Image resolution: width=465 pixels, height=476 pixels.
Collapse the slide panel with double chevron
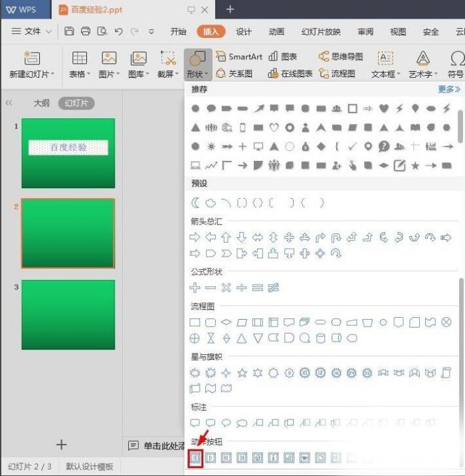coord(9,103)
